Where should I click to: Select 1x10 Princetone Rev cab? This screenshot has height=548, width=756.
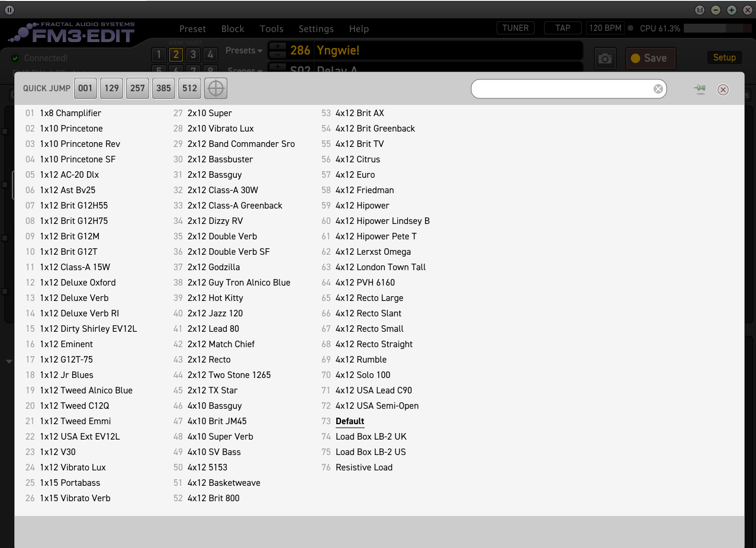tap(80, 144)
